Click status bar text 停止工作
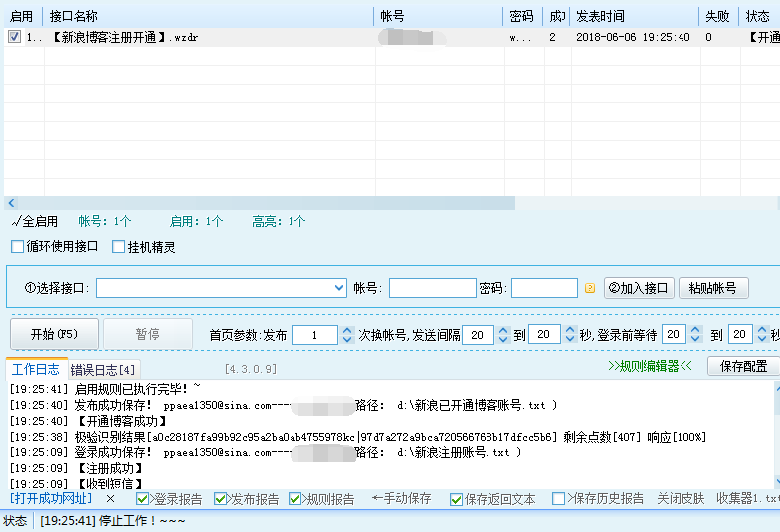 click(141, 521)
